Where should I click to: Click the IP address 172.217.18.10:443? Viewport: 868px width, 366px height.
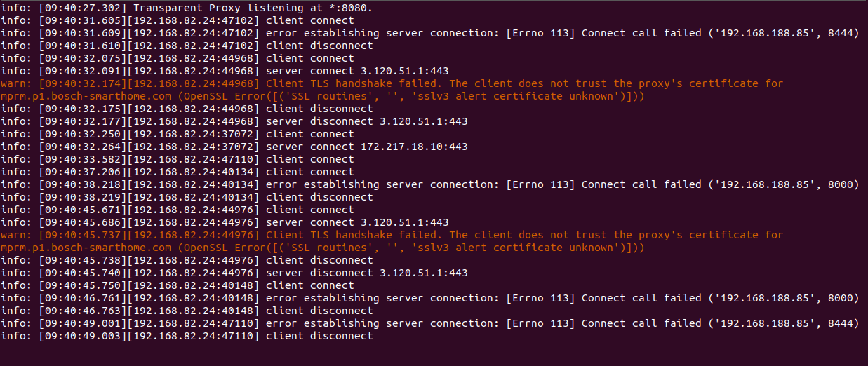[x=414, y=147]
